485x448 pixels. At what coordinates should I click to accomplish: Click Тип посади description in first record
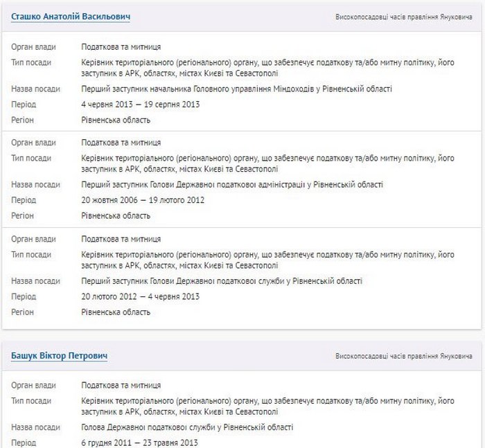pyautogui.click(x=267, y=68)
